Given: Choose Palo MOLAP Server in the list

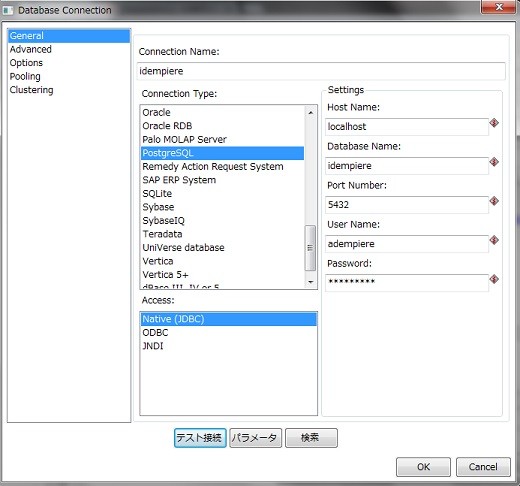Looking at the screenshot, I should tap(222, 139).
